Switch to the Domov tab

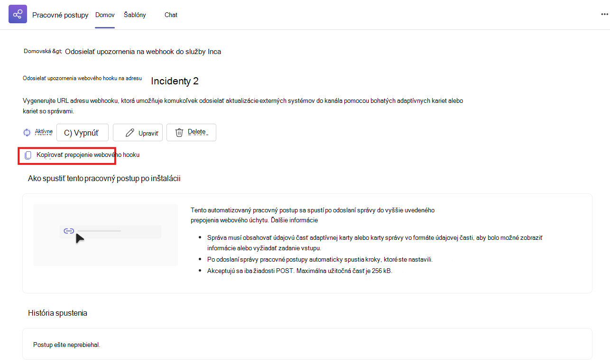point(105,15)
